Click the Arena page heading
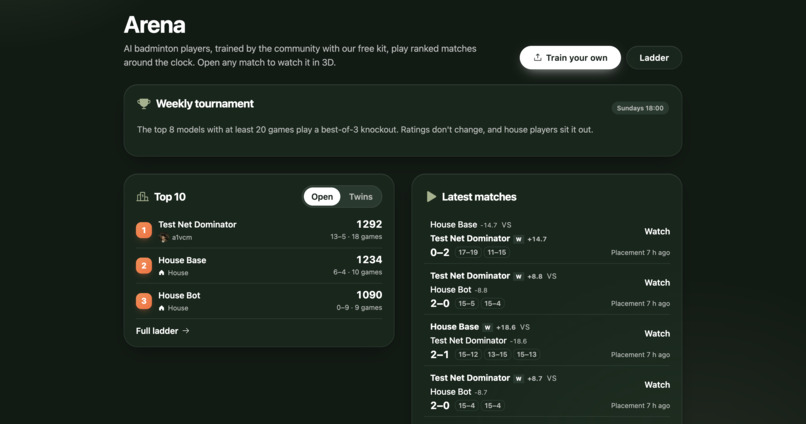Screen dimensions: 806x424 point(154,25)
